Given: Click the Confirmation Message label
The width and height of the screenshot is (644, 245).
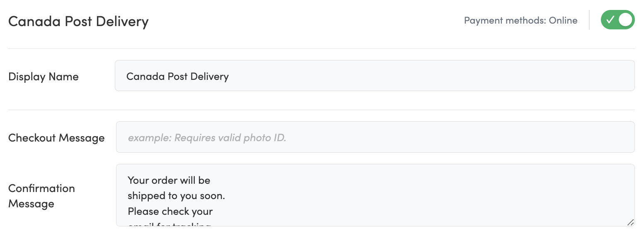Looking at the screenshot, I should click(x=41, y=196).
